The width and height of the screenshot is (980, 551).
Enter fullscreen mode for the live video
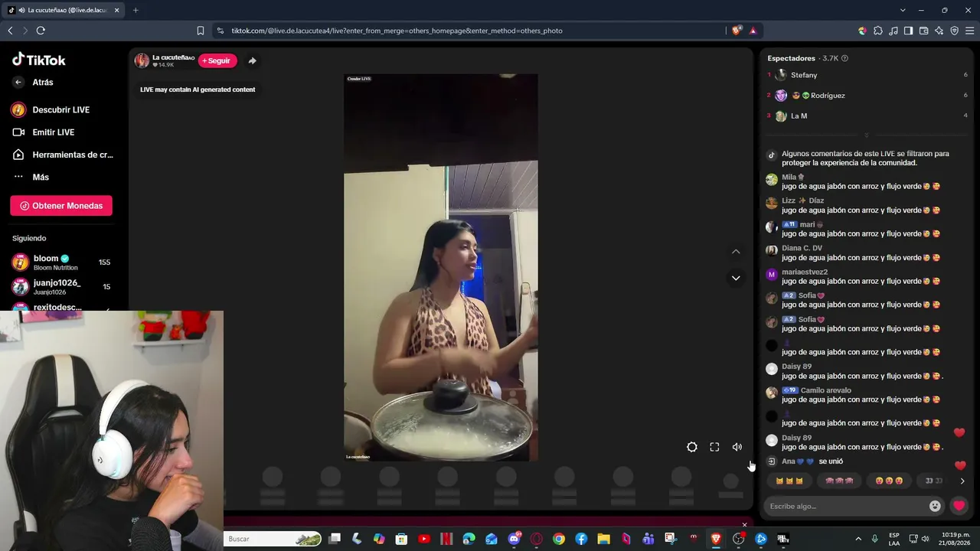coord(714,447)
